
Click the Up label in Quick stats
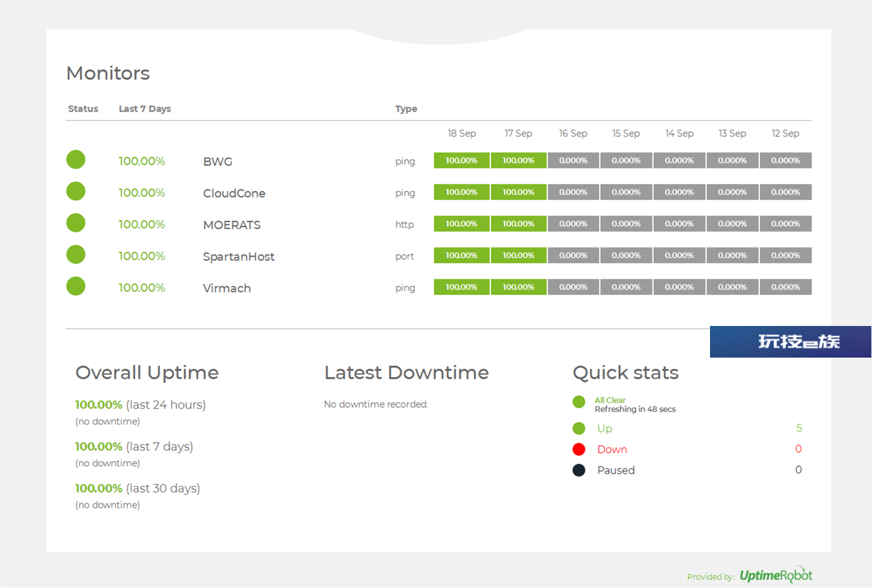(x=604, y=428)
